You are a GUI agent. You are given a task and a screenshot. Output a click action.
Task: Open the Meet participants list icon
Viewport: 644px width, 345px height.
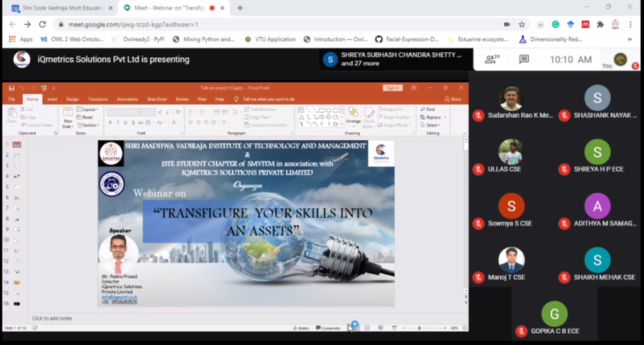pos(491,60)
